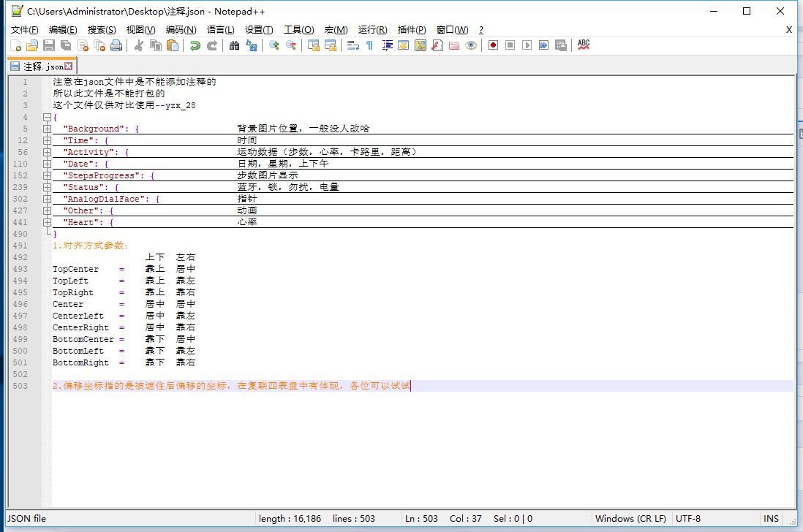Open Find with the binoculars icon

click(x=234, y=45)
